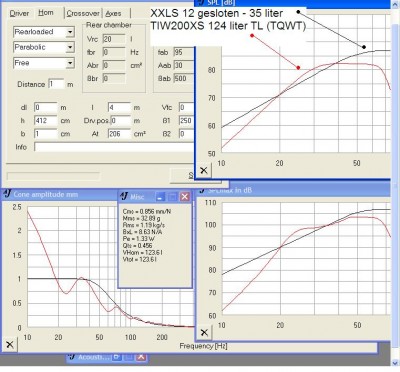The image size is (400, 372).
Task: Click the Vrc rear chamber field
Action: (x=114, y=39)
